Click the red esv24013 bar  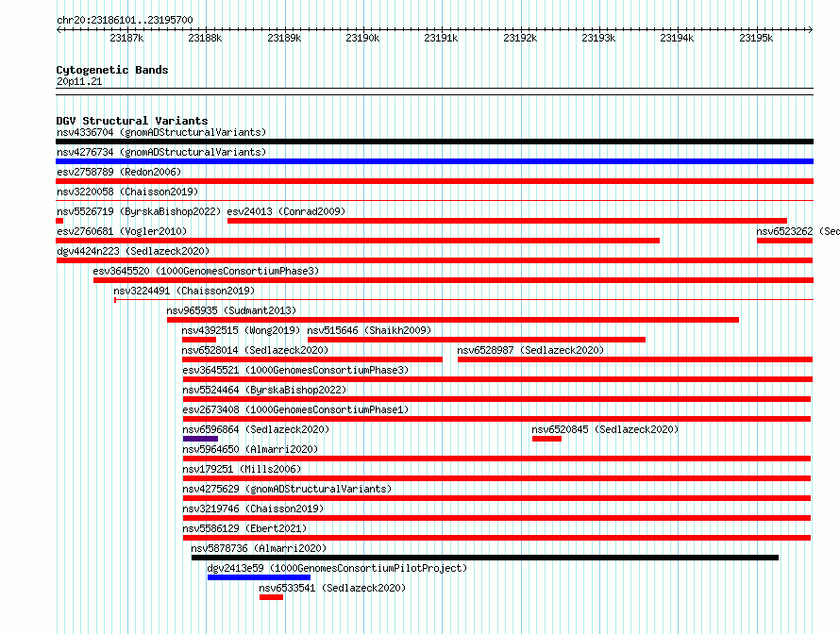(508, 221)
